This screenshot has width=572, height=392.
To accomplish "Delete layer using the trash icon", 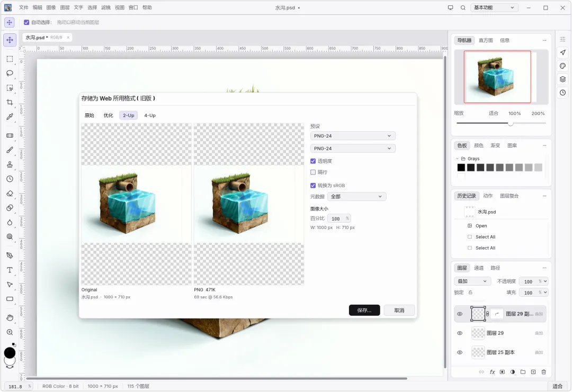I will pyautogui.click(x=543, y=372).
